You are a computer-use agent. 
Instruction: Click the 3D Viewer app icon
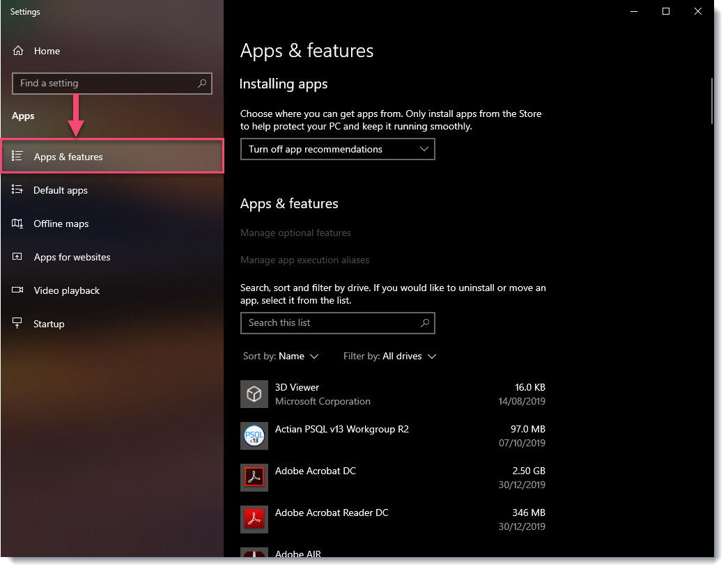pyautogui.click(x=254, y=395)
